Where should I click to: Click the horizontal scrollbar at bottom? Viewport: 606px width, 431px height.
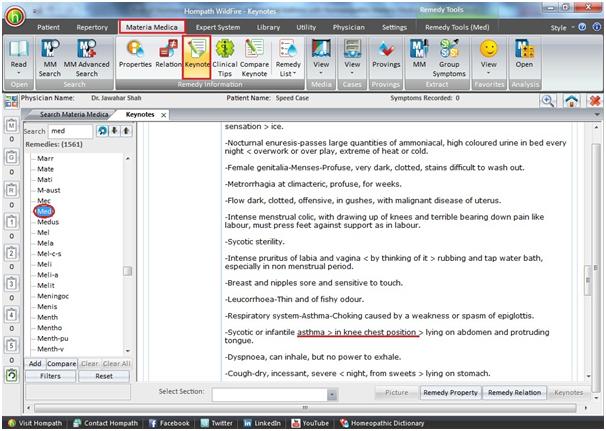(305, 408)
